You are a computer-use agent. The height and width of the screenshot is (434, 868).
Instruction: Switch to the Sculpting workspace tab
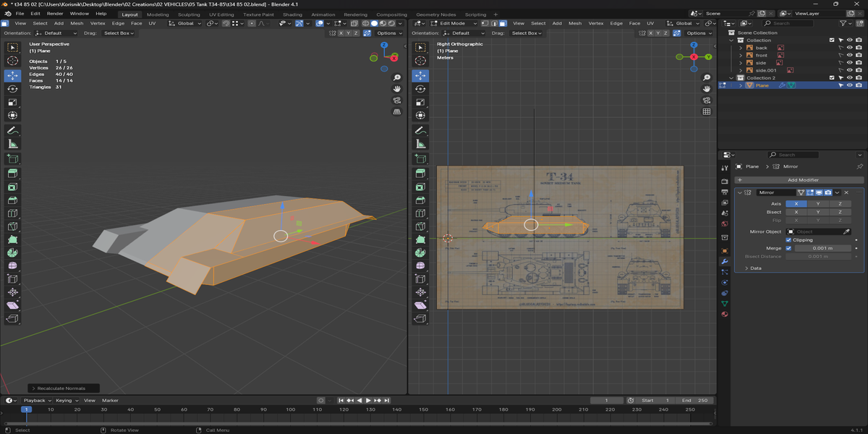[x=189, y=14]
